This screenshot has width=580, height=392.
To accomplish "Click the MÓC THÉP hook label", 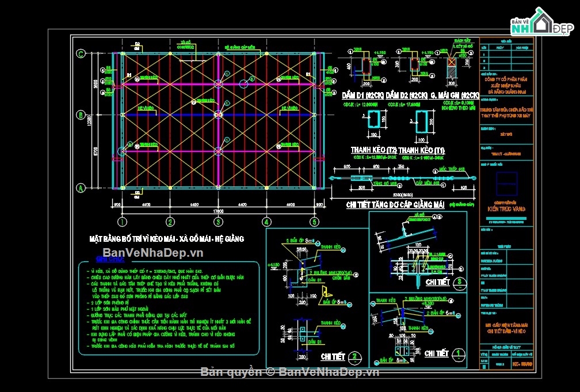I will click(452, 170).
